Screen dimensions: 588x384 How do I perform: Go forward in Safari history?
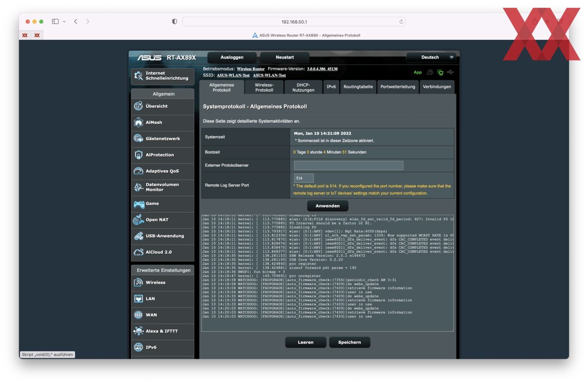pyautogui.click(x=88, y=21)
